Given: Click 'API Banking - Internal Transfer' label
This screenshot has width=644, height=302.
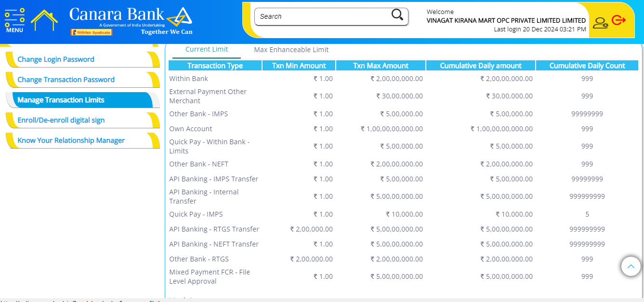Looking at the screenshot, I should coord(204,196).
